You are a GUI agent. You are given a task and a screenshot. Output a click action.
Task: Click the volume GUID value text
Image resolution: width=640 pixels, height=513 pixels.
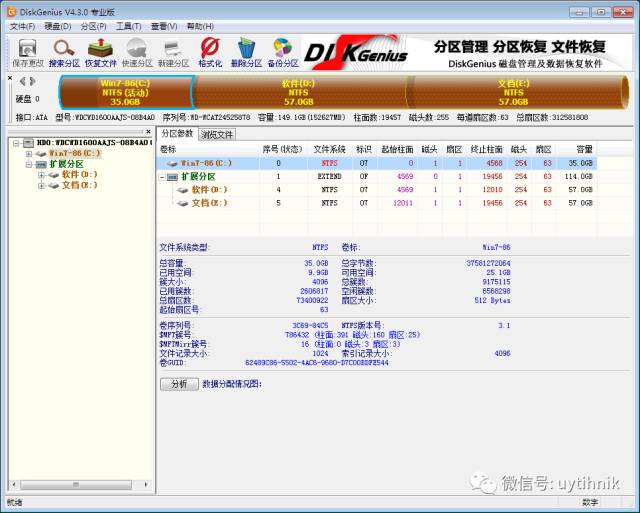pyautogui.click(x=317, y=363)
